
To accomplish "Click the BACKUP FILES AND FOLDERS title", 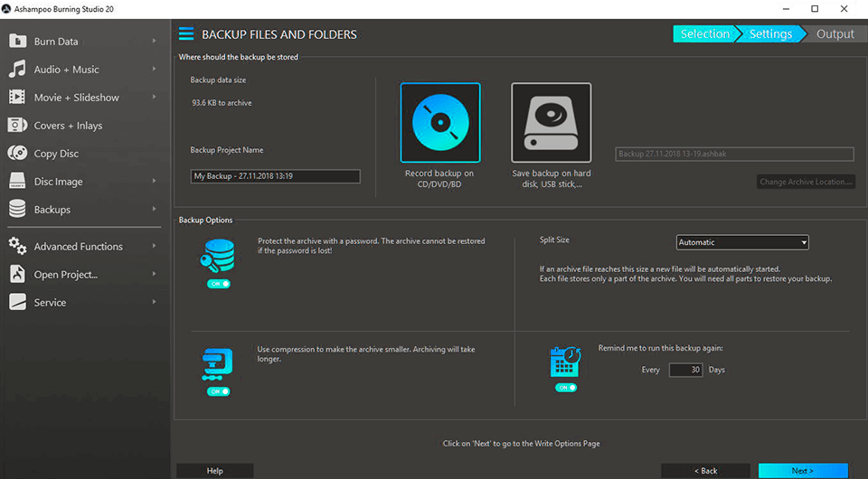I will [279, 34].
